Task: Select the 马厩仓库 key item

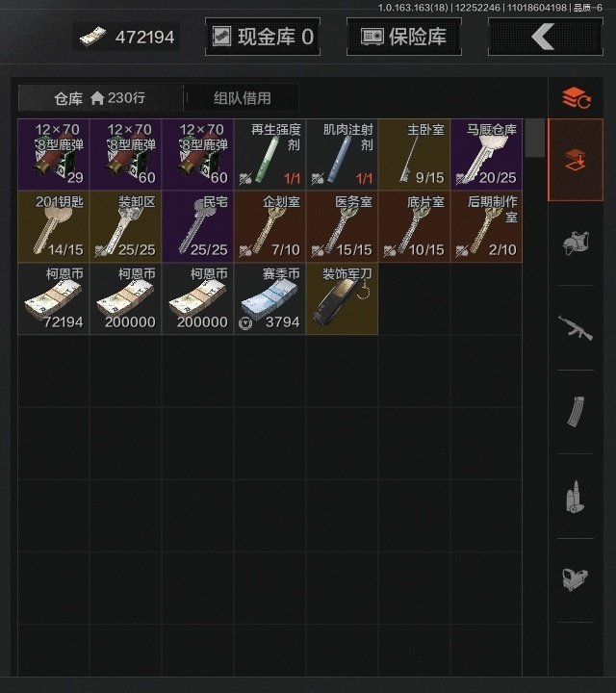Action: click(x=486, y=154)
